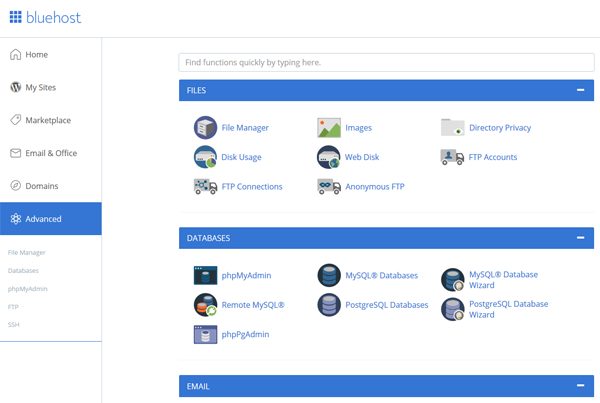Screen dimensions: 600x403
Task: Open the phpMyAdmin icon
Action: click(205, 275)
